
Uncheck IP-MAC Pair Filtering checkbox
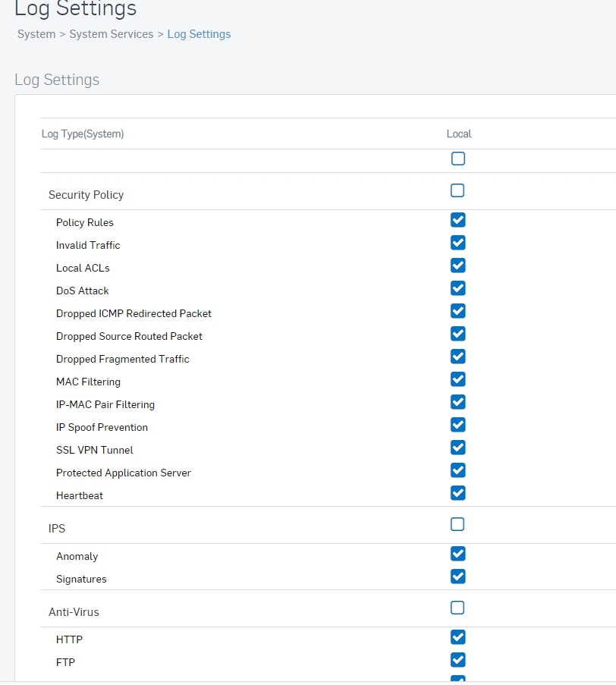458,401
